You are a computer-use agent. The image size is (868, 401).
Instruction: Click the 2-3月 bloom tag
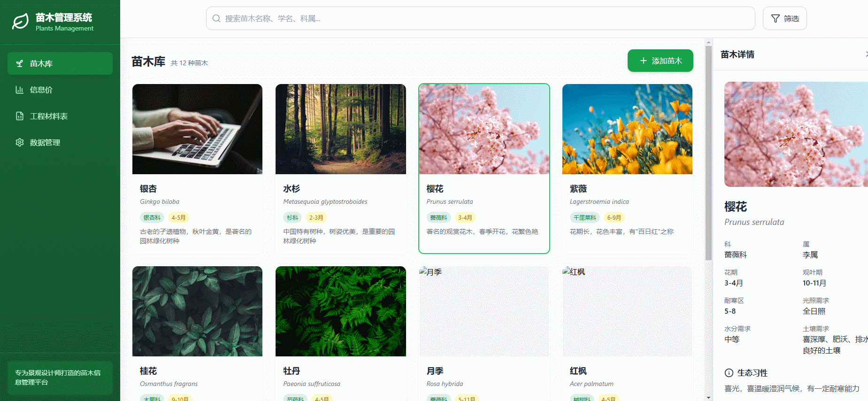[316, 217]
